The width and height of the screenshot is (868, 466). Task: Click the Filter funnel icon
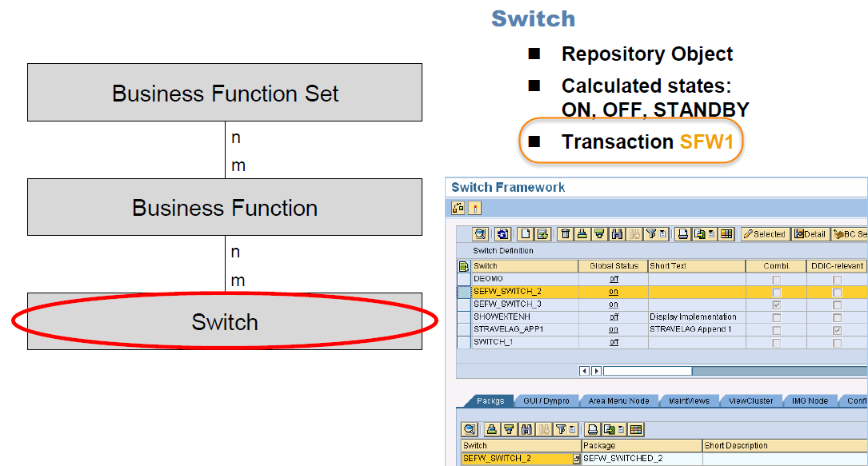click(651, 234)
